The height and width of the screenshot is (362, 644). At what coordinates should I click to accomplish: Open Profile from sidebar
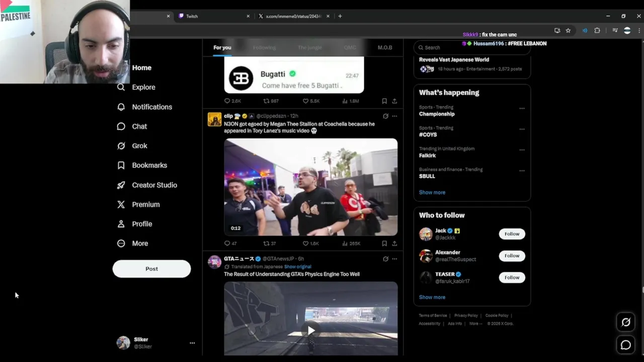click(134, 224)
